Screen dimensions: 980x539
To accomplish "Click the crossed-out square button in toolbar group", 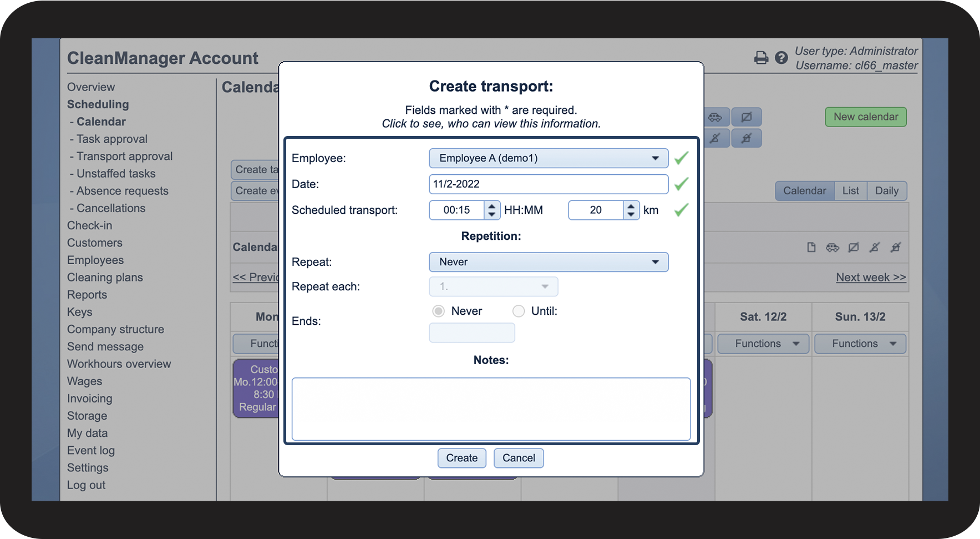I will point(747,117).
